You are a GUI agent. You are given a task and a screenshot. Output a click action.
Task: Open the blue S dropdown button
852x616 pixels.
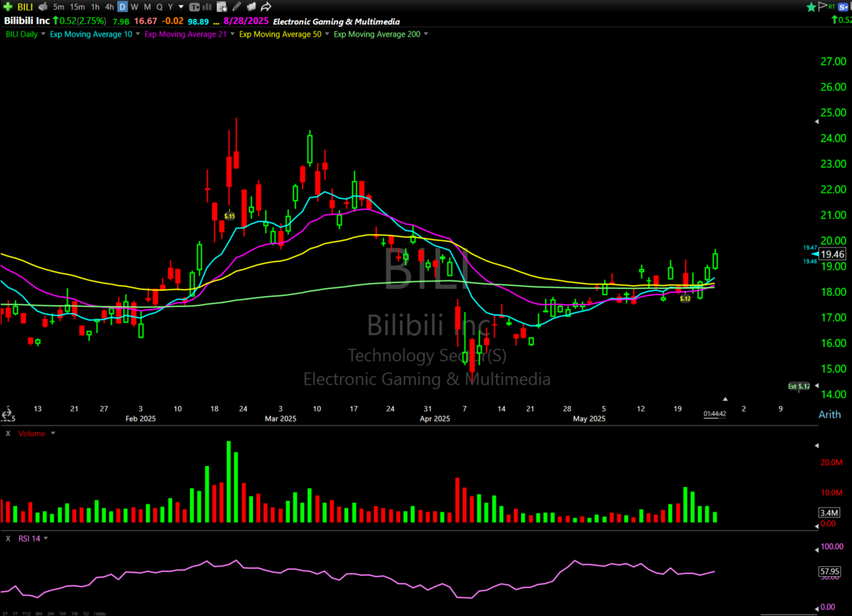(x=843, y=7)
